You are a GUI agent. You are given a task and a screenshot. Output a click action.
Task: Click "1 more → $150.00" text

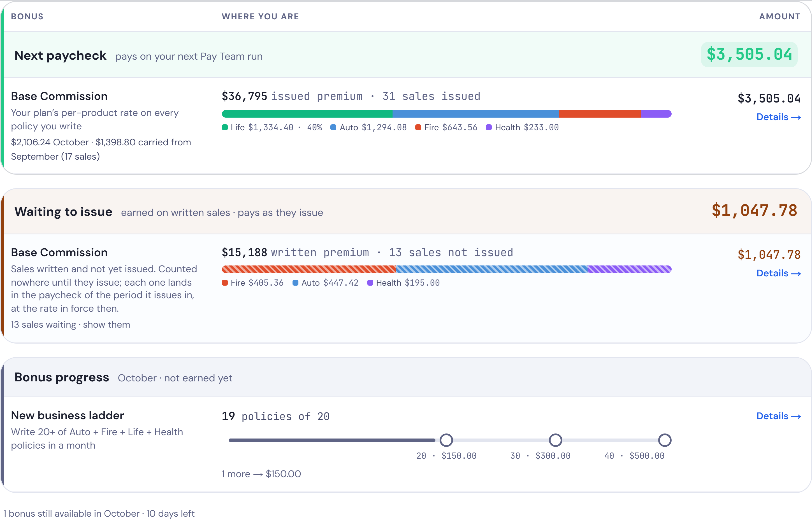[261, 474]
